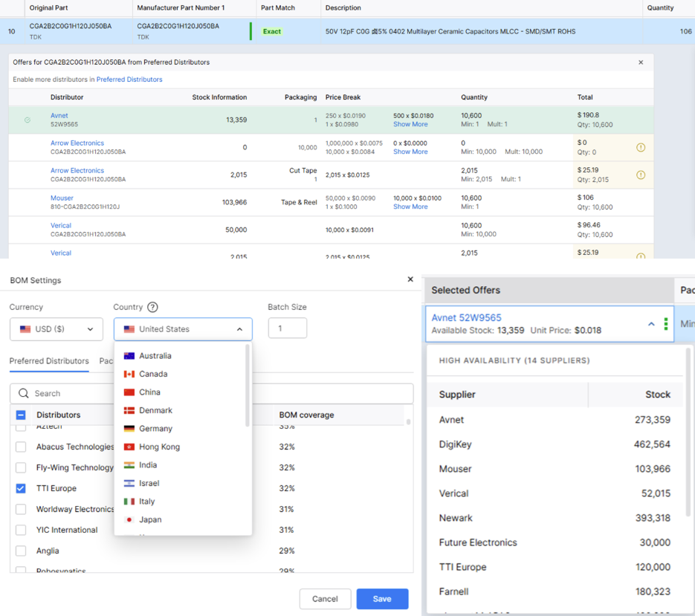Click the Farnell supplier row
695x616 pixels.
(555, 591)
